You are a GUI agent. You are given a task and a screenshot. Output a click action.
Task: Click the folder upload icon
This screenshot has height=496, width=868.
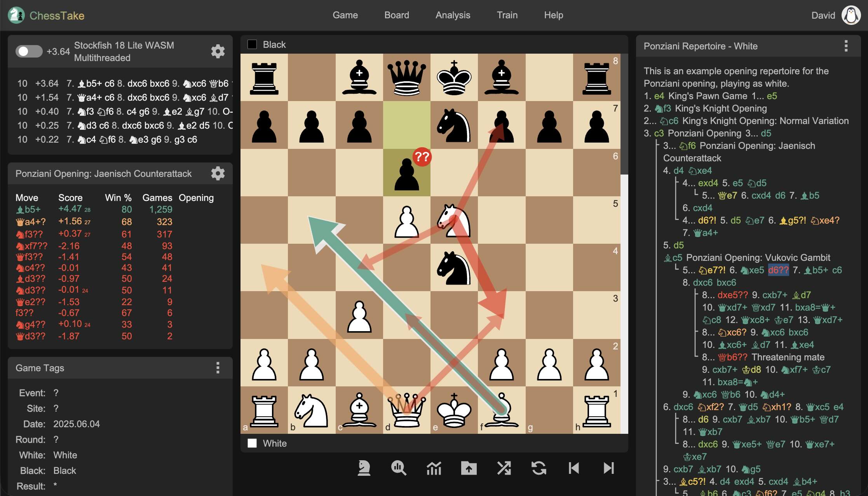(x=469, y=468)
